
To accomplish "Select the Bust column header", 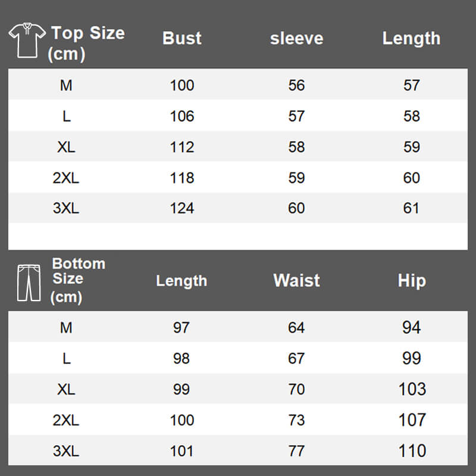I will point(181,38).
